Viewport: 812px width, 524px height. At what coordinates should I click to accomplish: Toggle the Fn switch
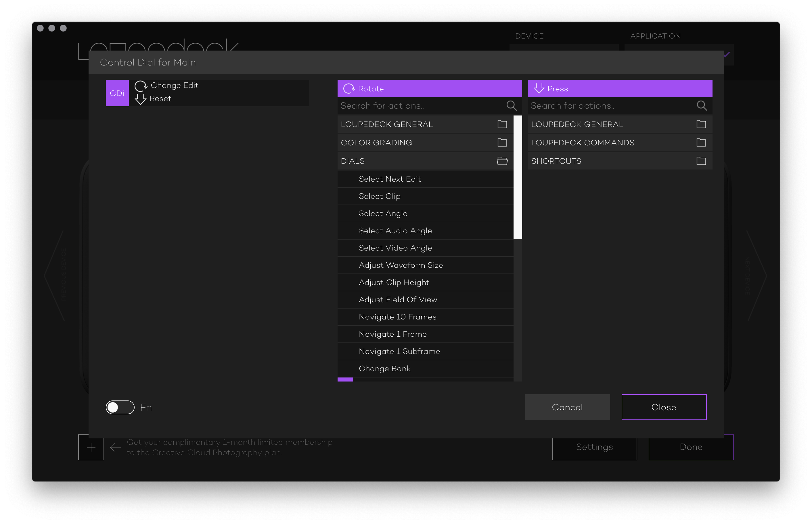click(x=120, y=407)
